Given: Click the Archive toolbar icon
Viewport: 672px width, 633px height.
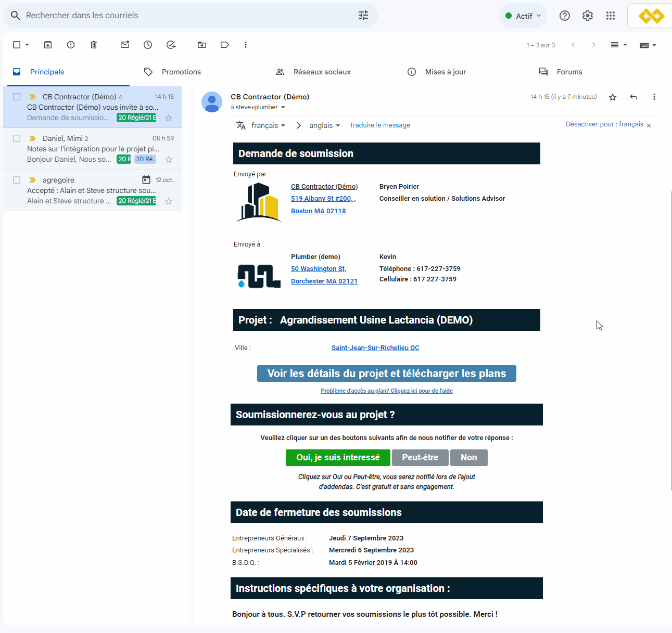Looking at the screenshot, I should (48, 45).
